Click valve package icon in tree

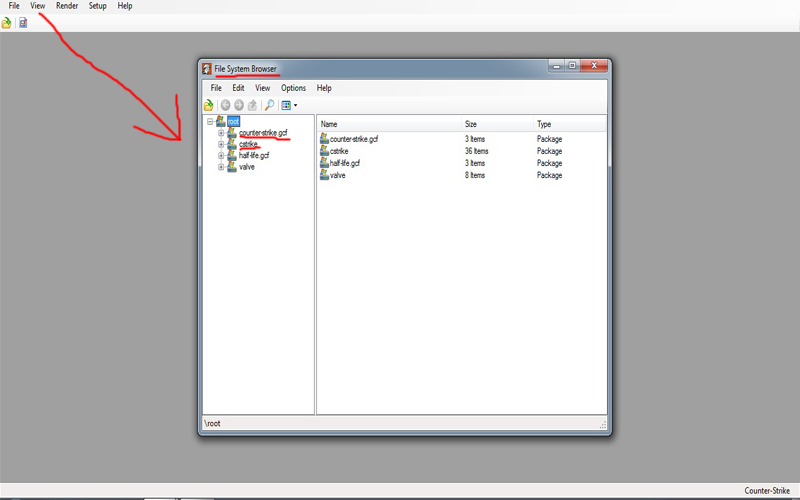pyautogui.click(x=232, y=167)
